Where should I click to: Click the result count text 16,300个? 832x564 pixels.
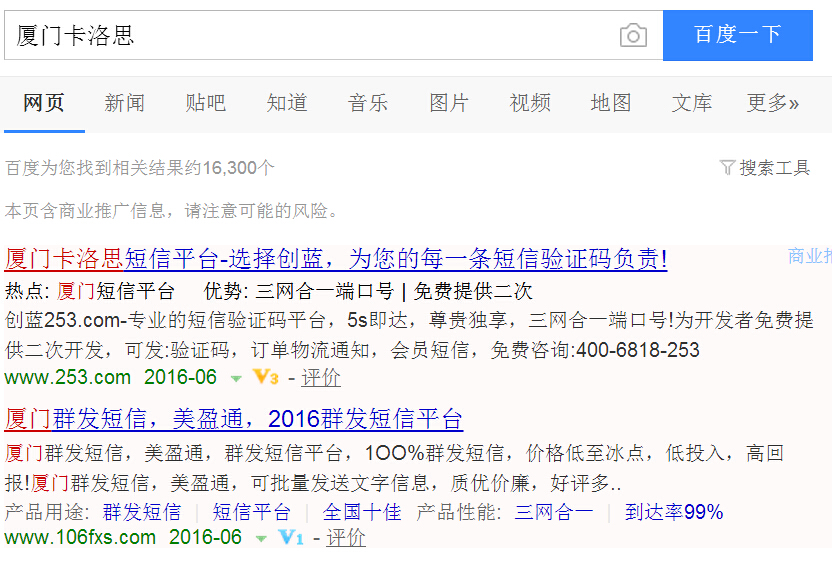point(238,168)
